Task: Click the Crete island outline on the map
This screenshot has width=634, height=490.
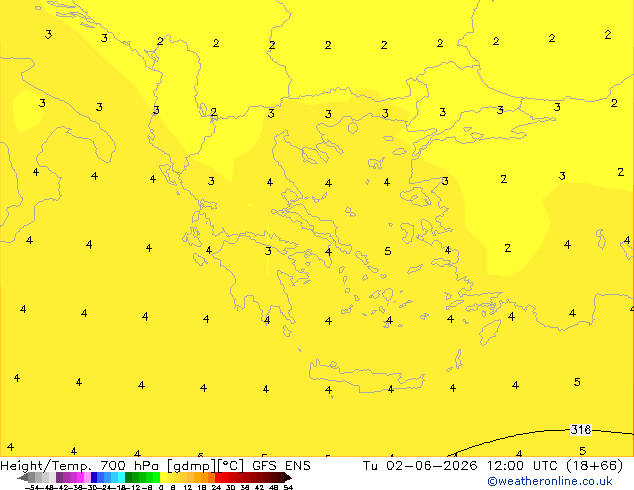Action: pos(367,376)
